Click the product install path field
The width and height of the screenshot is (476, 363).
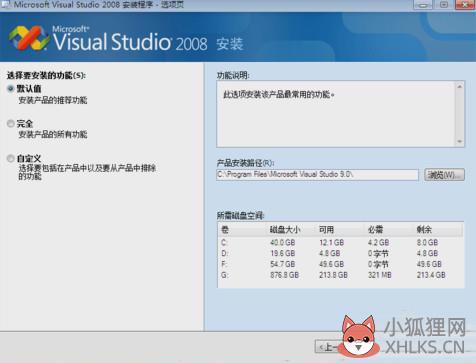[x=317, y=175]
